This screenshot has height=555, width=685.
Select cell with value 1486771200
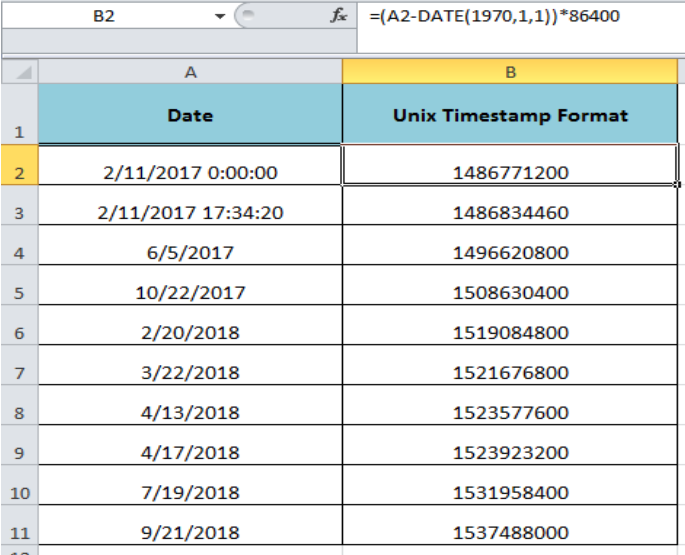coord(510,165)
